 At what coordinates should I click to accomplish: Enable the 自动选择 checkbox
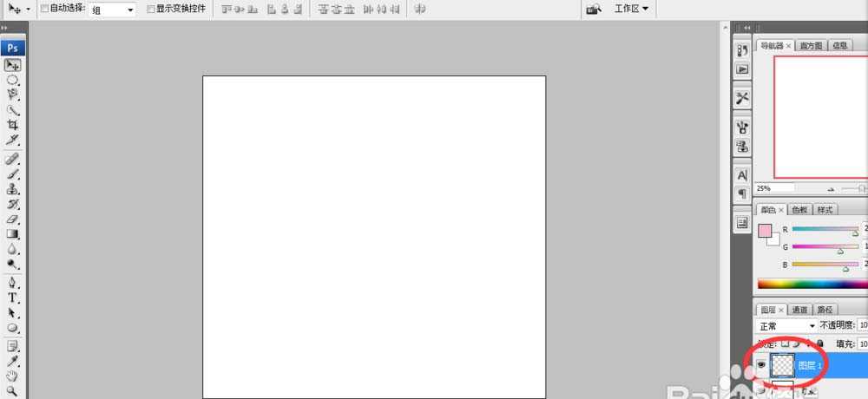click(x=45, y=9)
